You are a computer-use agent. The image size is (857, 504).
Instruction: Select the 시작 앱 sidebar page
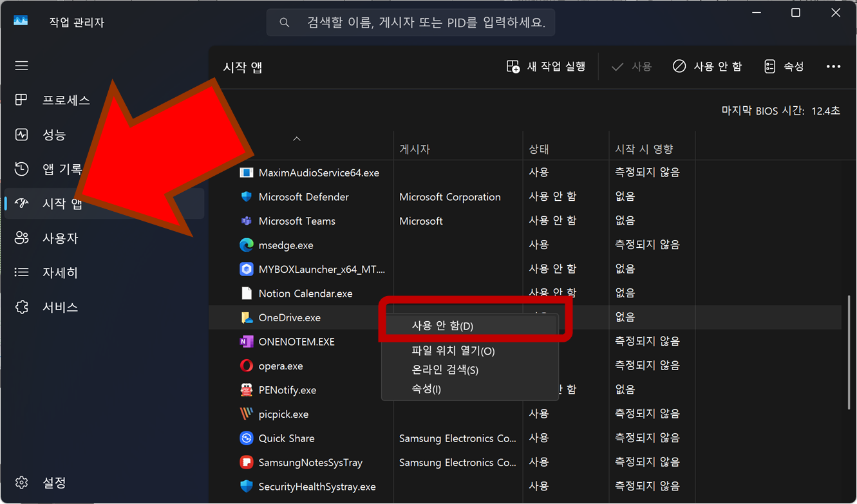(104, 203)
